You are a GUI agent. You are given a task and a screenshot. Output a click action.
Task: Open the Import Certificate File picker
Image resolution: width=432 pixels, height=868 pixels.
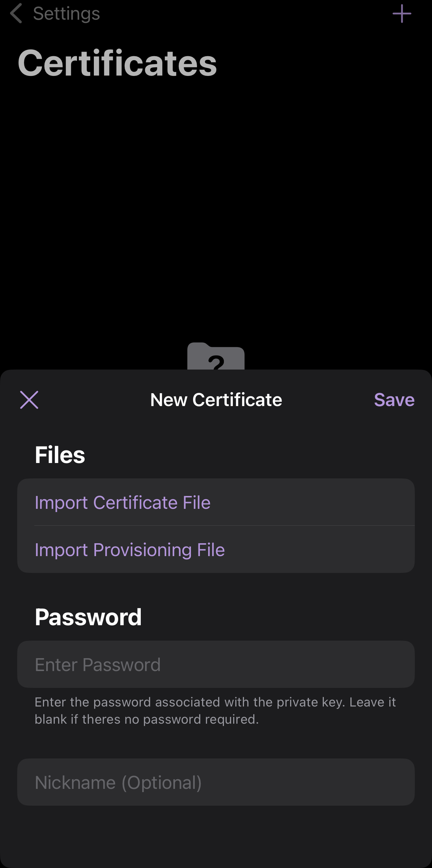[123, 502]
